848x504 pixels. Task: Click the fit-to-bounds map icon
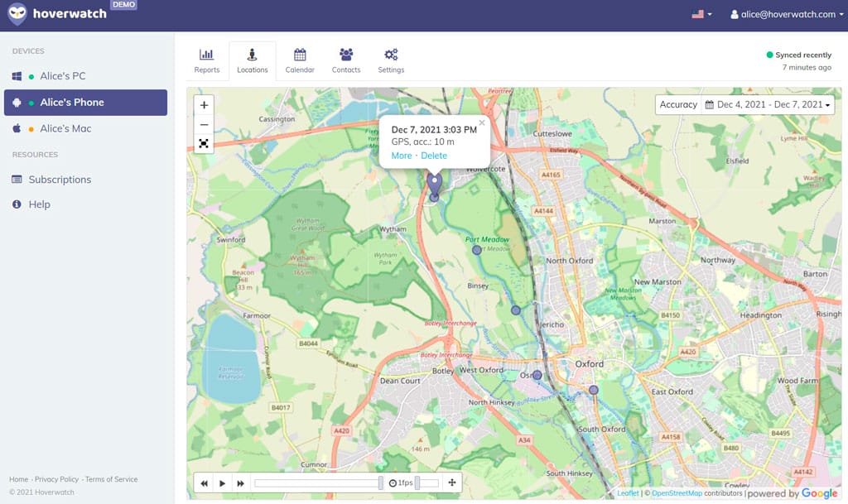click(x=204, y=143)
